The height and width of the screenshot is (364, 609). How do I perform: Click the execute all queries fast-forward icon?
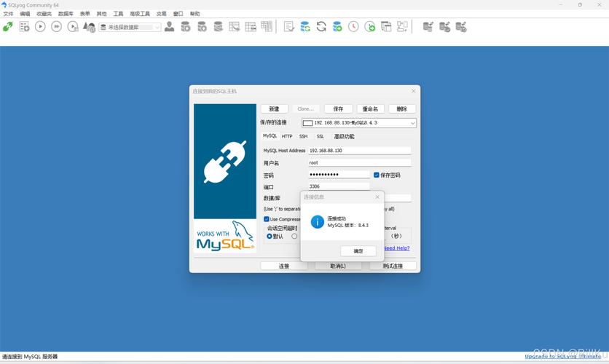56,27
